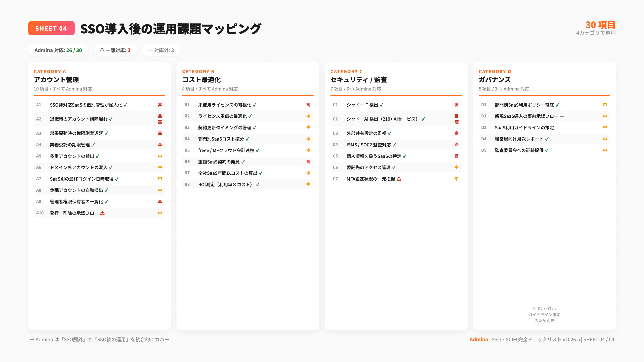Click the checkmark beside 多重アカウントの検出
Screen dimensions: 644x362
[97, 156]
